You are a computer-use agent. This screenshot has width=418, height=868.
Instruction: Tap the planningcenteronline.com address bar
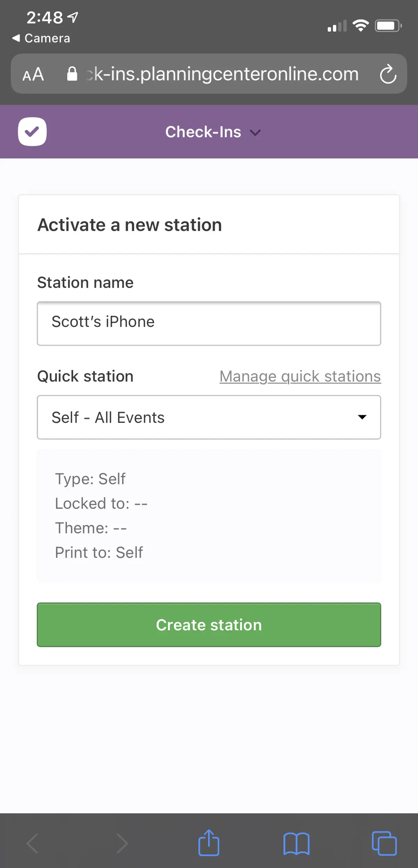222,74
